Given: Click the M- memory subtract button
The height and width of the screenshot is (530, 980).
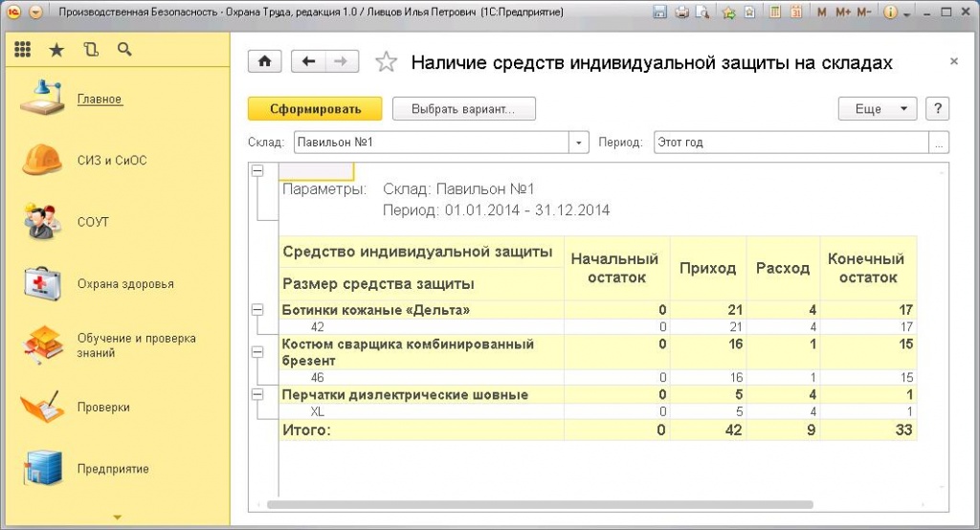Looking at the screenshot, I should 864,11.
